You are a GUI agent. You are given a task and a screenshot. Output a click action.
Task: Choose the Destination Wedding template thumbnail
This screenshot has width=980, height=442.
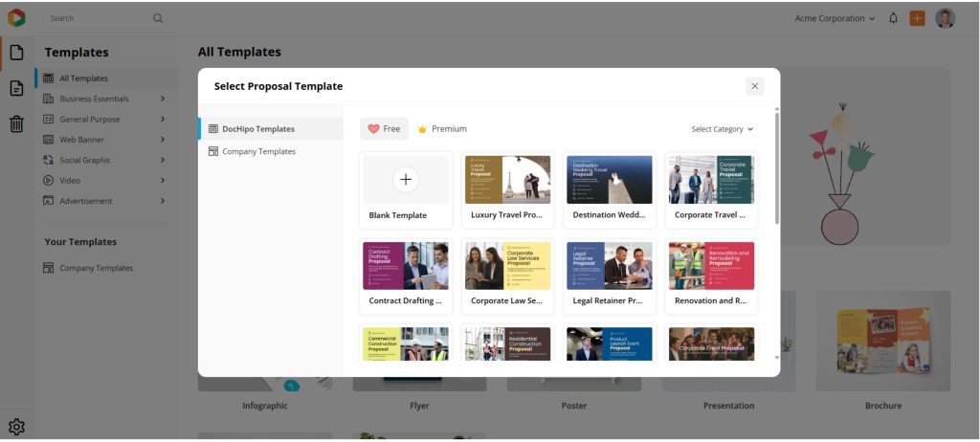point(610,180)
